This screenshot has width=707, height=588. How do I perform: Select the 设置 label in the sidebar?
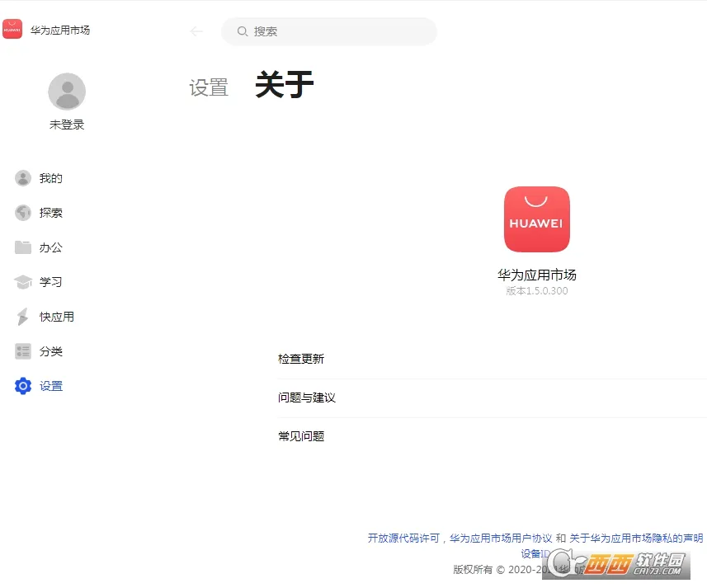[51, 386]
